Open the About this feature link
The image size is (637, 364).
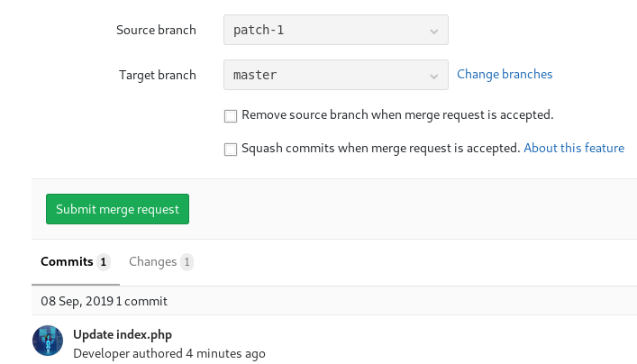tap(573, 148)
